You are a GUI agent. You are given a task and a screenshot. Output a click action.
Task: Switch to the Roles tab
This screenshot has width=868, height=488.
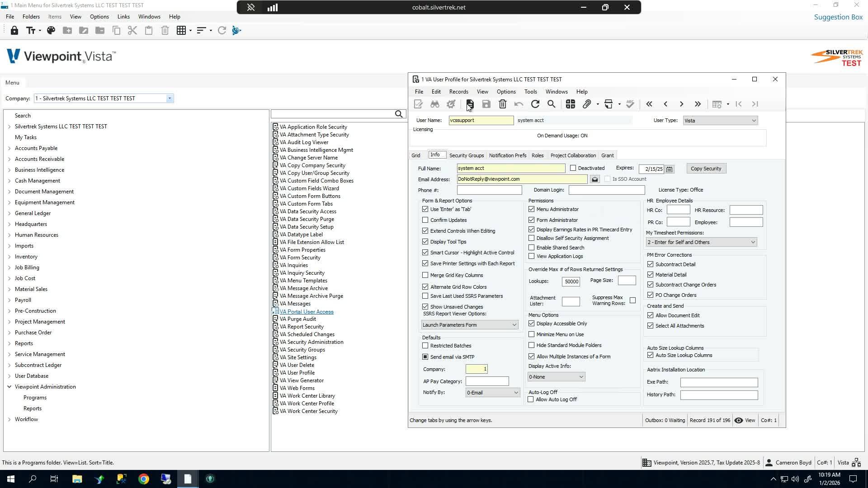(538, 155)
